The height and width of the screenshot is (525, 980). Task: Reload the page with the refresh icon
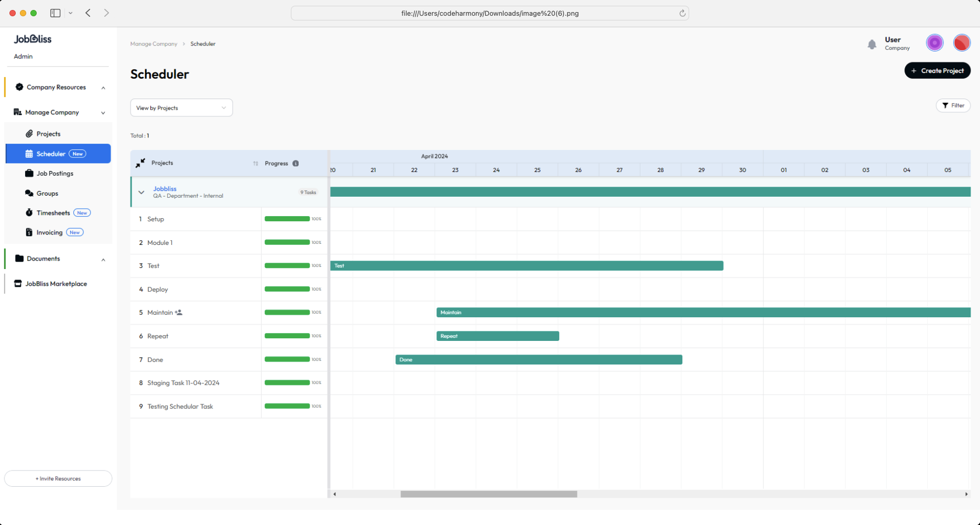[x=682, y=13]
